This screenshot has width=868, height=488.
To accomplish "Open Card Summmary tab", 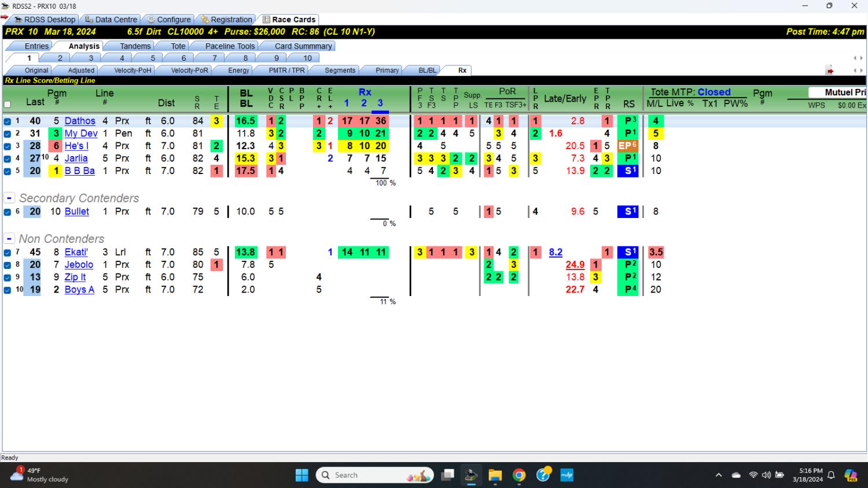I will tap(303, 46).
